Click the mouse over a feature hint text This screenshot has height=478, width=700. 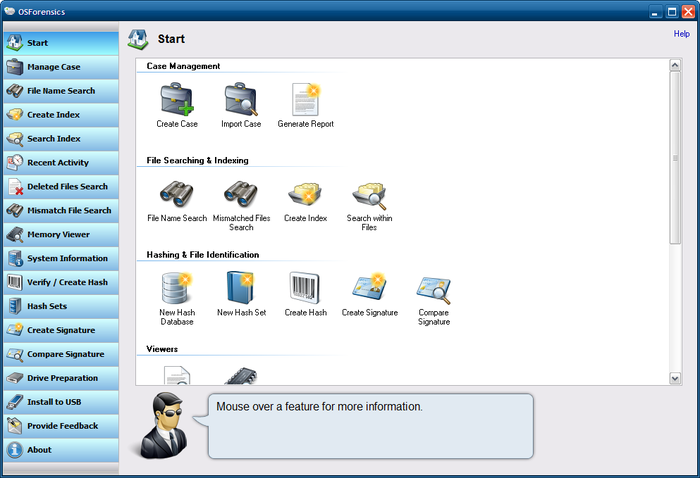[319, 407]
